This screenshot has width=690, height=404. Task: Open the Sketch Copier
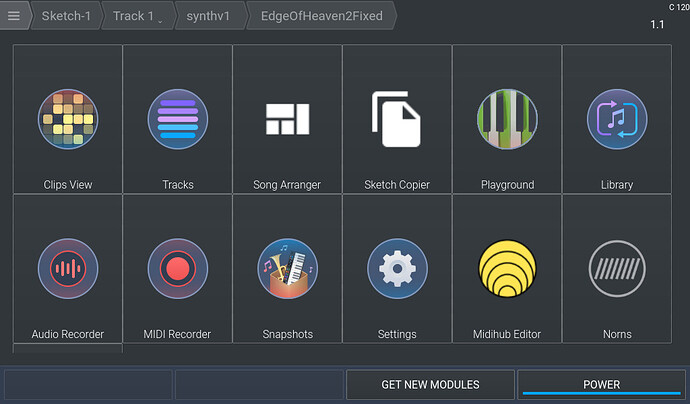pos(397,119)
